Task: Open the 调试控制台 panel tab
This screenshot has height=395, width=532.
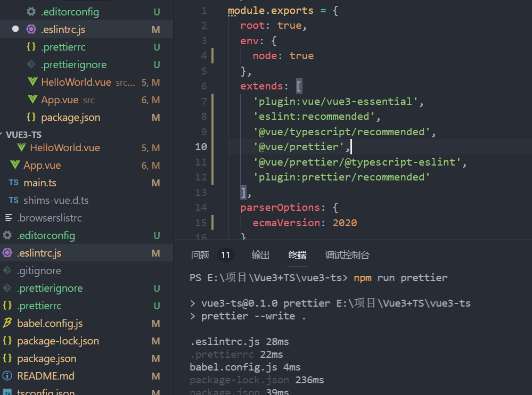Action: (x=347, y=255)
